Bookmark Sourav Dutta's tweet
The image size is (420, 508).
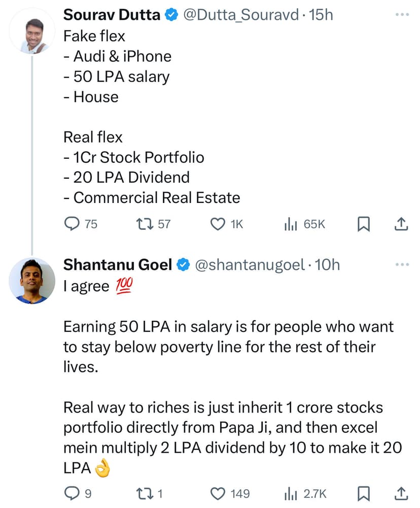click(363, 224)
